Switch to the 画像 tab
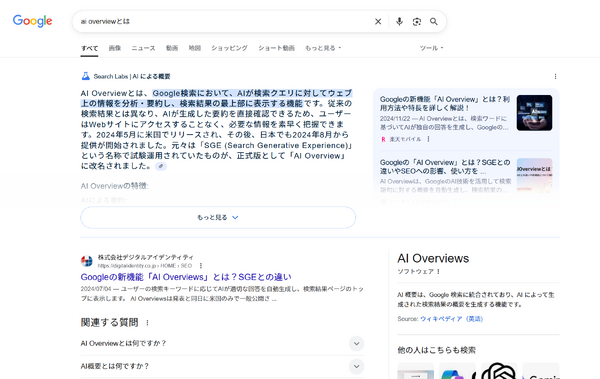This screenshot has width=600, height=379. point(115,48)
